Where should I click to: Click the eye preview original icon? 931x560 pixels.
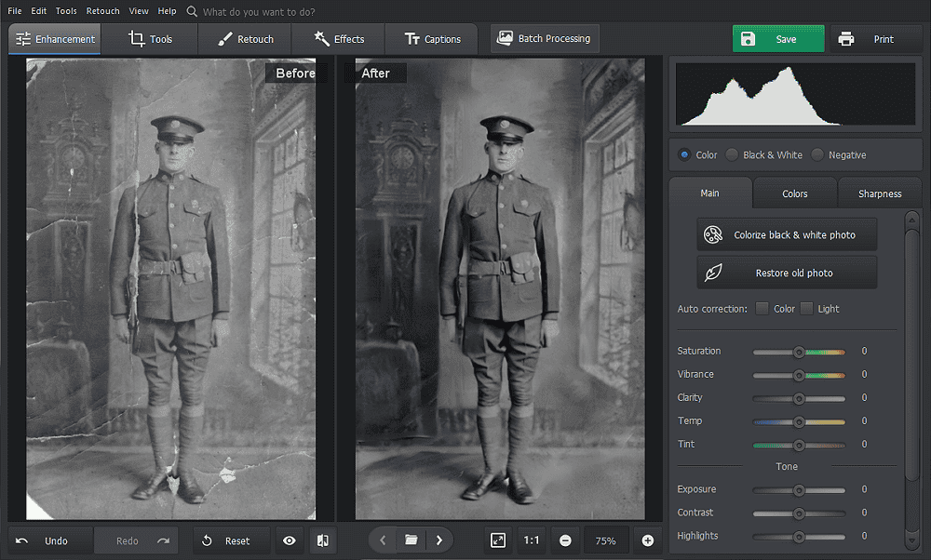[x=290, y=540]
